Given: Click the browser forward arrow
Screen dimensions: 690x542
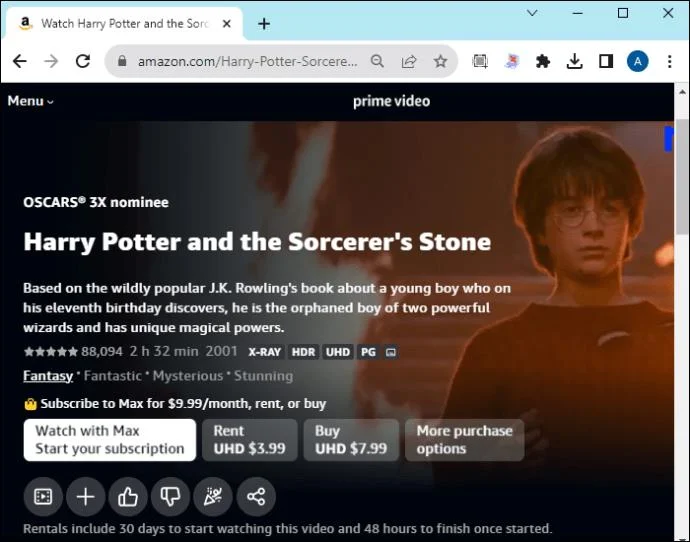Looking at the screenshot, I should (51, 61).
